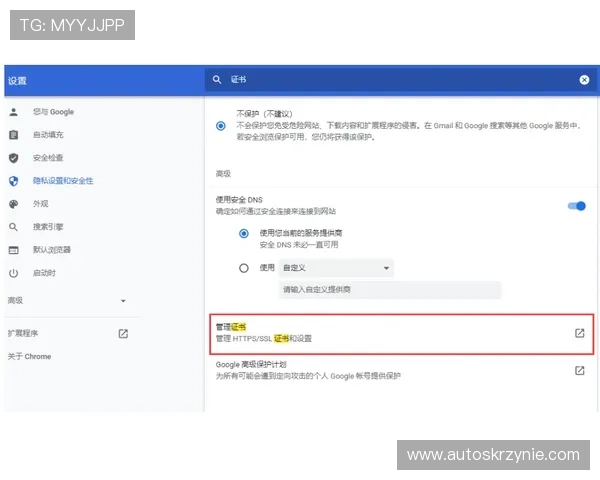
Task: Click the clipboard icon for 自动填充
Action: [14, 135]
